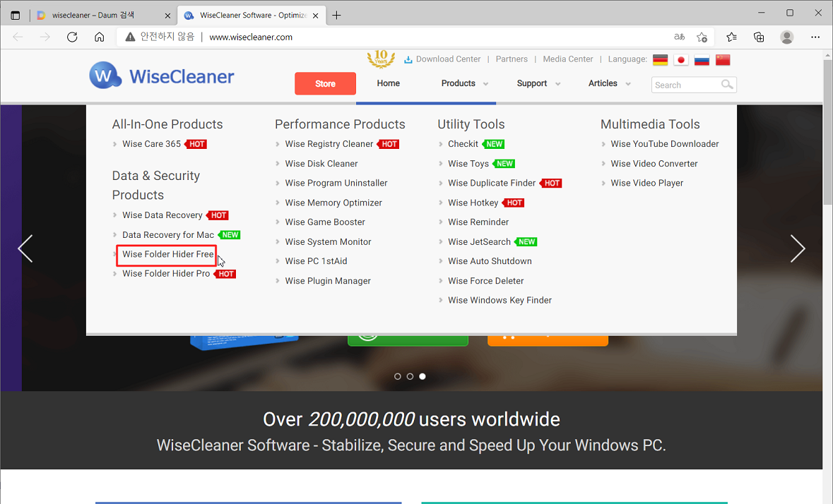Open Wise Plugin Manager

point(328,281)
